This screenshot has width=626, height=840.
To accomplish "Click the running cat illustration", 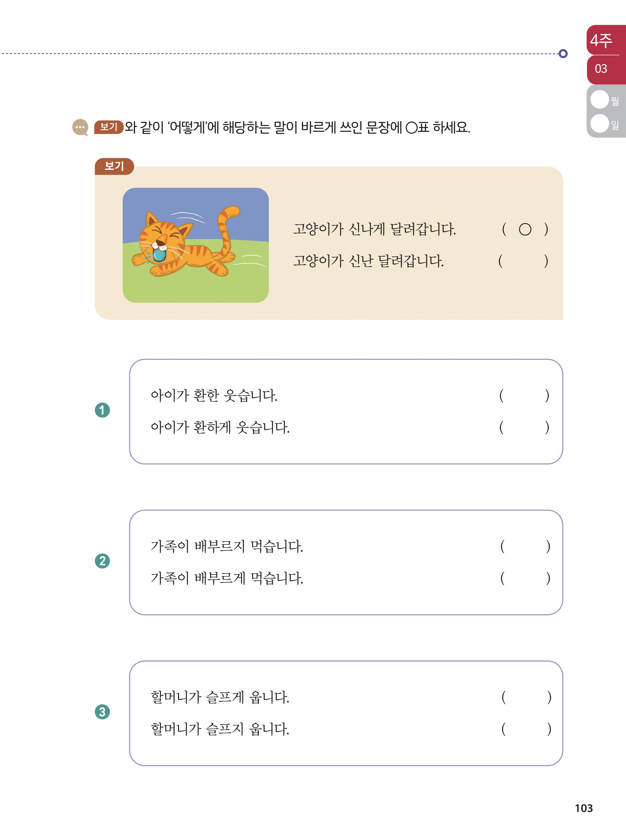I will (196, 245).
